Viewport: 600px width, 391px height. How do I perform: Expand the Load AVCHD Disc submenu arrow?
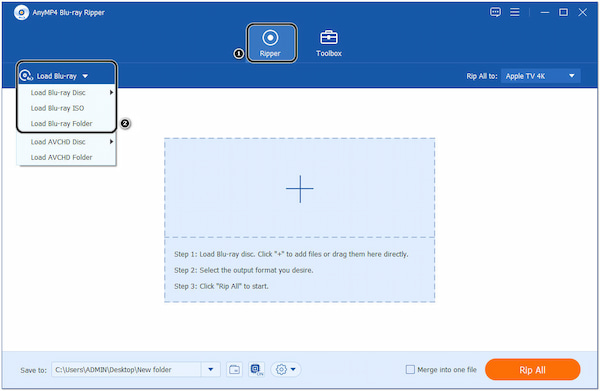pos(111,142)
